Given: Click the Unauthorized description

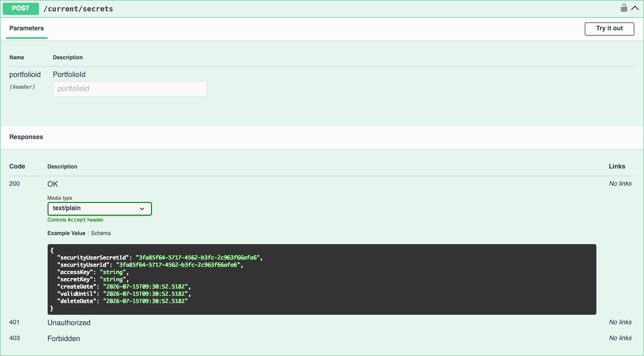Looking at the screenshot, I should (x=69, y=323).
